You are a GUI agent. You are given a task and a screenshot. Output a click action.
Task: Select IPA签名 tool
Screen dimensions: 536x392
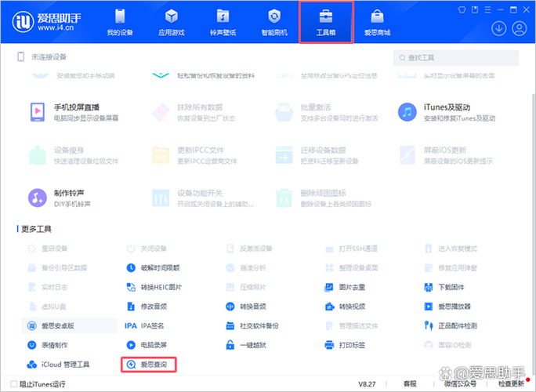click(x=144, y=325)
